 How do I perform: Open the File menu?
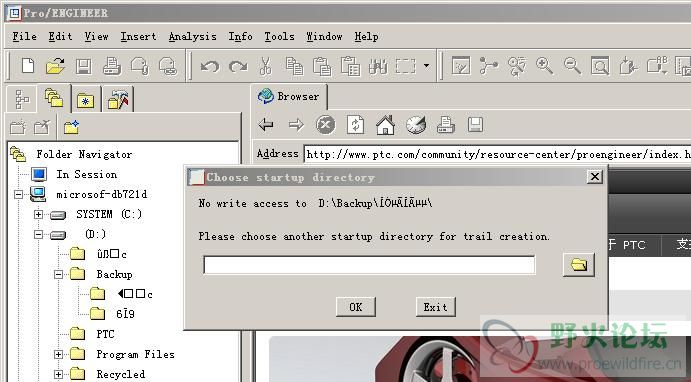point(24,37)
